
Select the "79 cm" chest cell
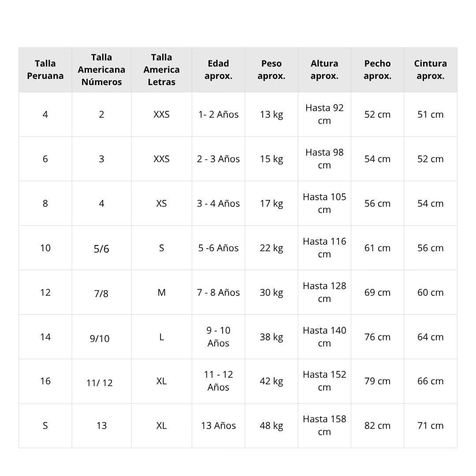coord(377,381)
